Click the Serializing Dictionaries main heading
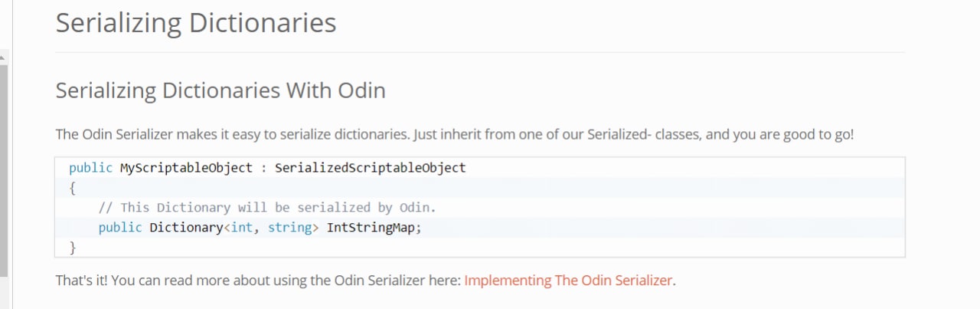Image resolution: width=980 pixels, height=309 pixels. 196,23
